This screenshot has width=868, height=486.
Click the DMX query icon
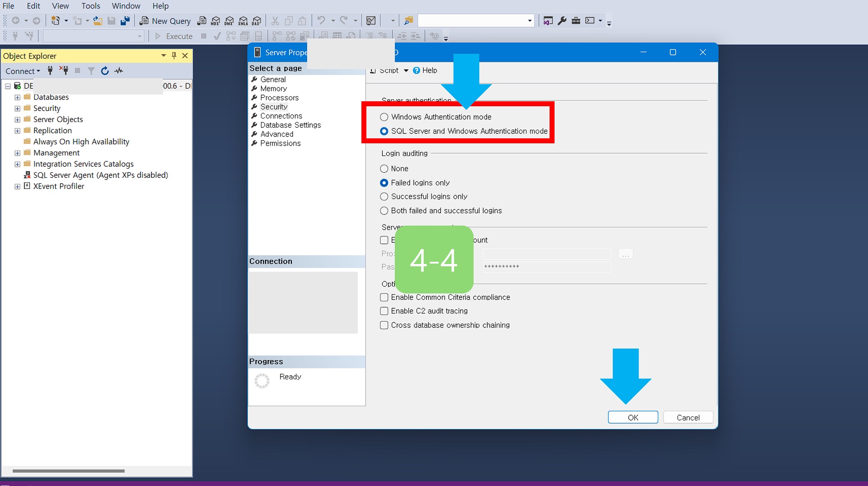(x=229, y=21)
